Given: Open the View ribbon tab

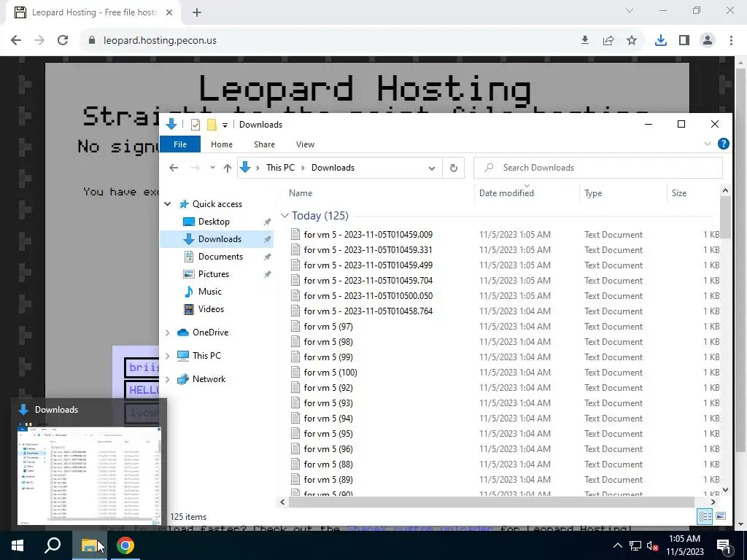Looking at the screenshot, I should pos(305,144).
